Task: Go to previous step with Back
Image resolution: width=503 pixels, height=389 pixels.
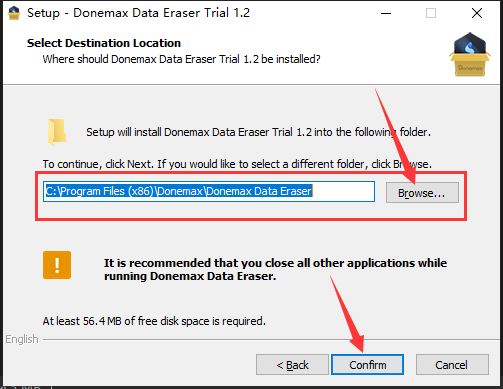Action: pyautogui.click(x=292, y=365)
